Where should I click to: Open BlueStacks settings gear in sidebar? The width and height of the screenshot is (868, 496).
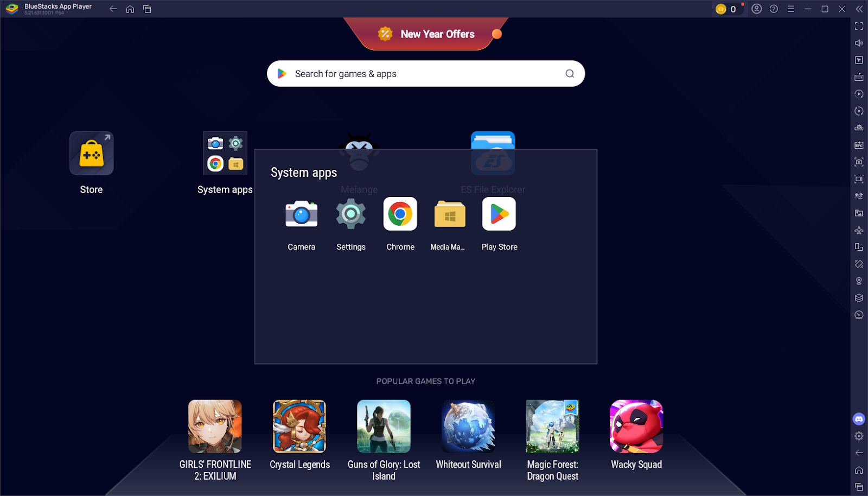click(x=859, y=436)
